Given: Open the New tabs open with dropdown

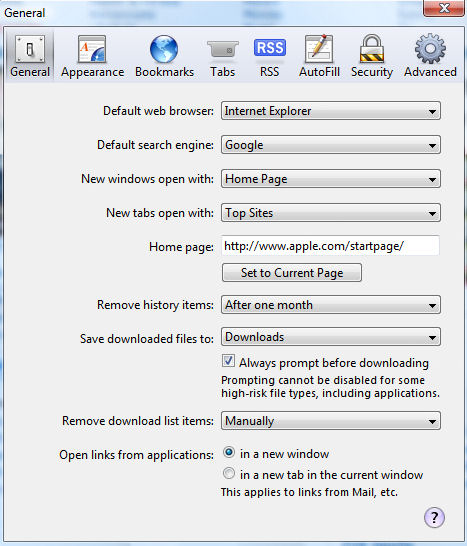Looking at the screenshot, I should (331, 213).
